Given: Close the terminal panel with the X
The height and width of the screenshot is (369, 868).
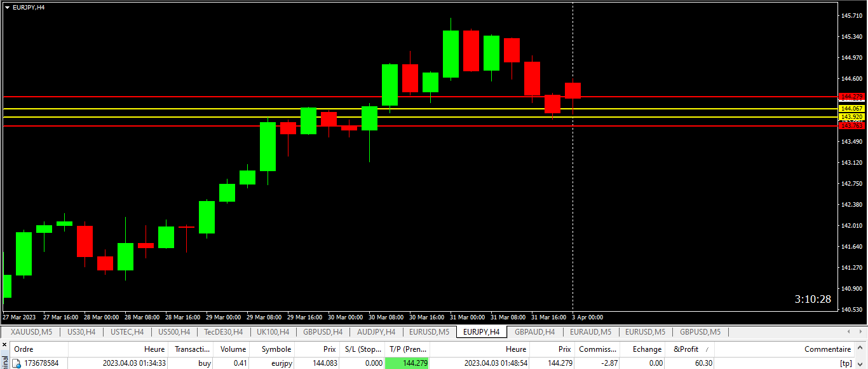Looking at the screenshot, I should click(4, 344).
